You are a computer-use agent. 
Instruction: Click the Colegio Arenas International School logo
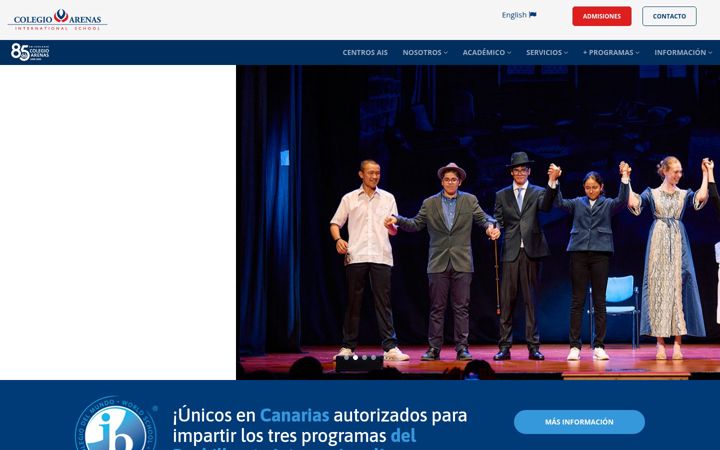(57, 20)
